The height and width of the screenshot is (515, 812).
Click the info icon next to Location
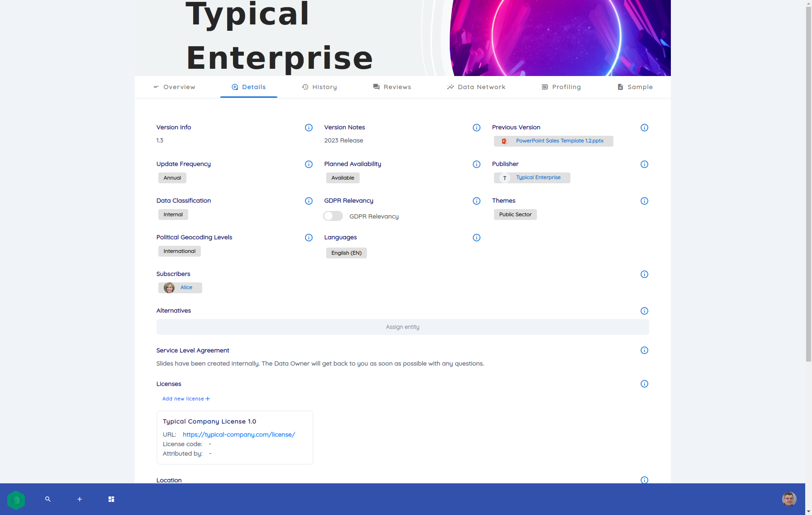(644, 480)
